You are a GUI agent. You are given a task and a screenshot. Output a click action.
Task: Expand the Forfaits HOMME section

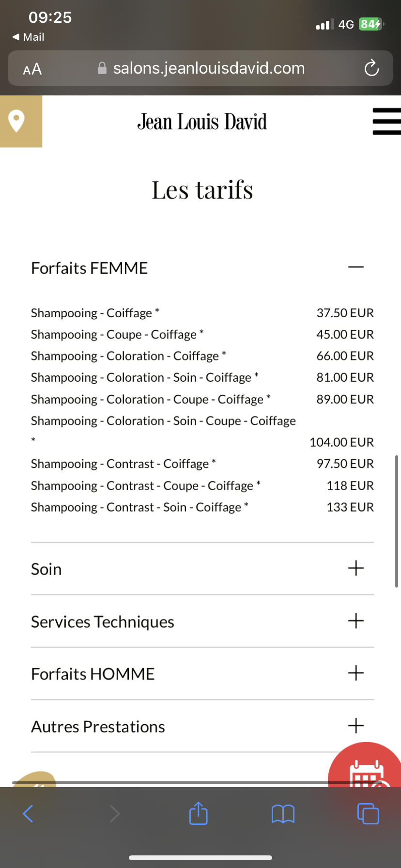click(x=356, y=673)
